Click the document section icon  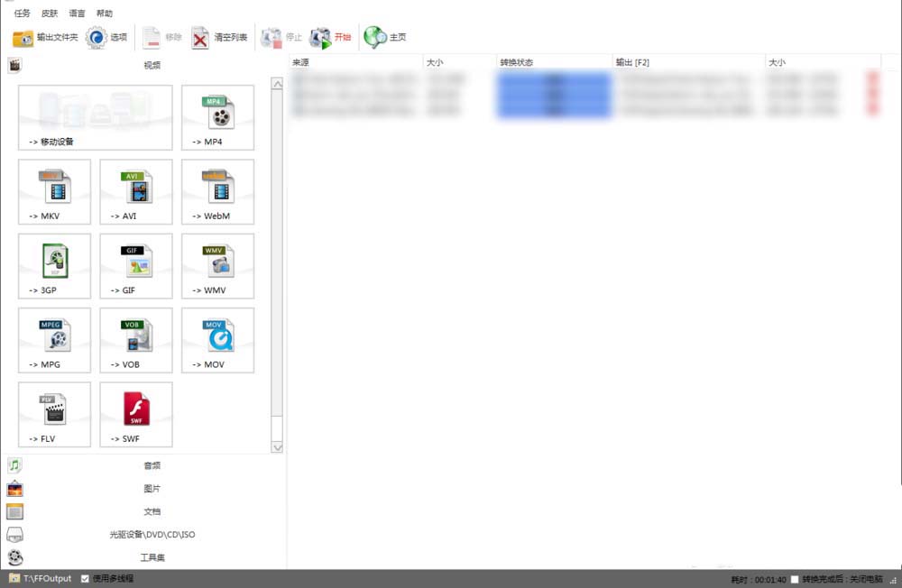15,511
